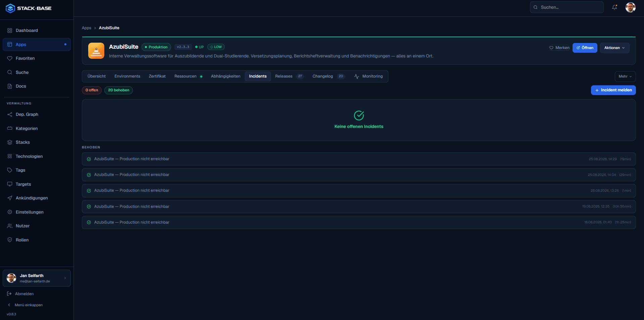Open incident dated 18.08.2026, 01:40
The width and height of the screenshot is (644, 320).
click(359, 222)
